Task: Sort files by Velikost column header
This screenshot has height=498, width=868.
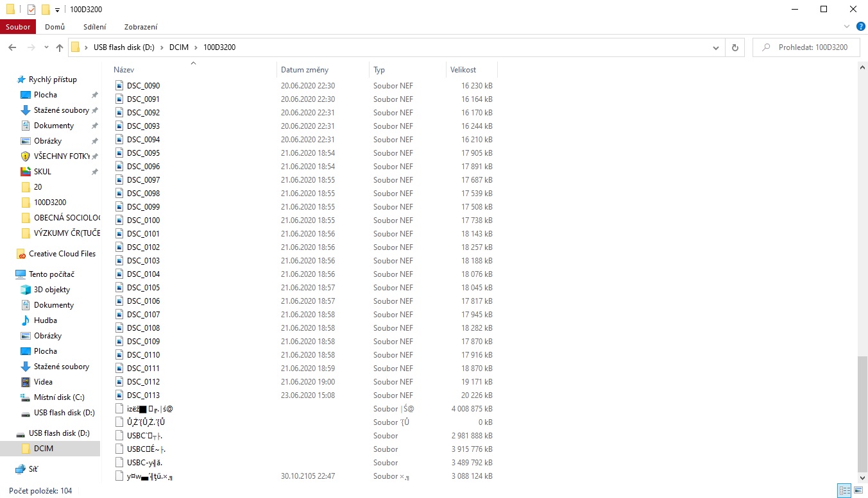Action: click(x=463, y=70)
